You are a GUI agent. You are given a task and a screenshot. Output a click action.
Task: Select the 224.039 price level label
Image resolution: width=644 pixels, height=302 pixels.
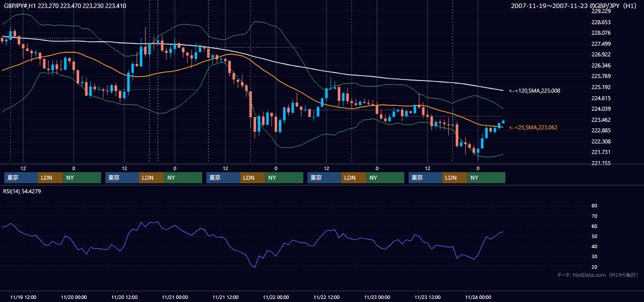[601, 109]
